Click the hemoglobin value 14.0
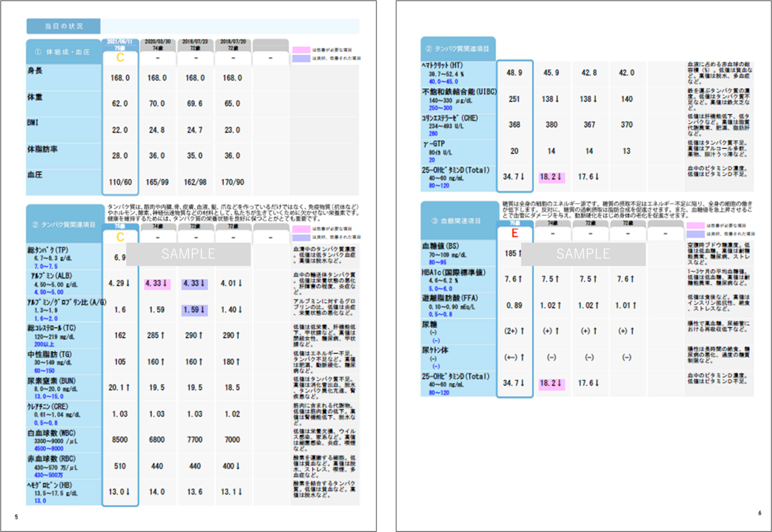The height and width of the screenshot is (532, 772). (157, 492)
